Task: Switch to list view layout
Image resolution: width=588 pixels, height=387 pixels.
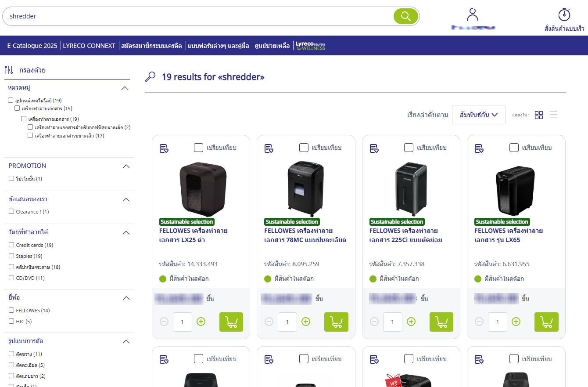Action: tap(554, 115)
